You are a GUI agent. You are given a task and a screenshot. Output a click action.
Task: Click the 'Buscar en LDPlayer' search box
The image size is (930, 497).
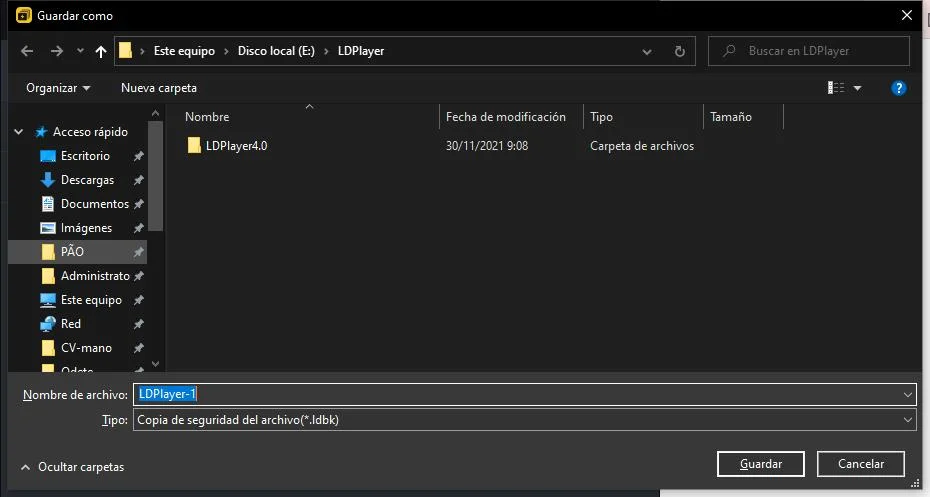[x=808, y=51]
